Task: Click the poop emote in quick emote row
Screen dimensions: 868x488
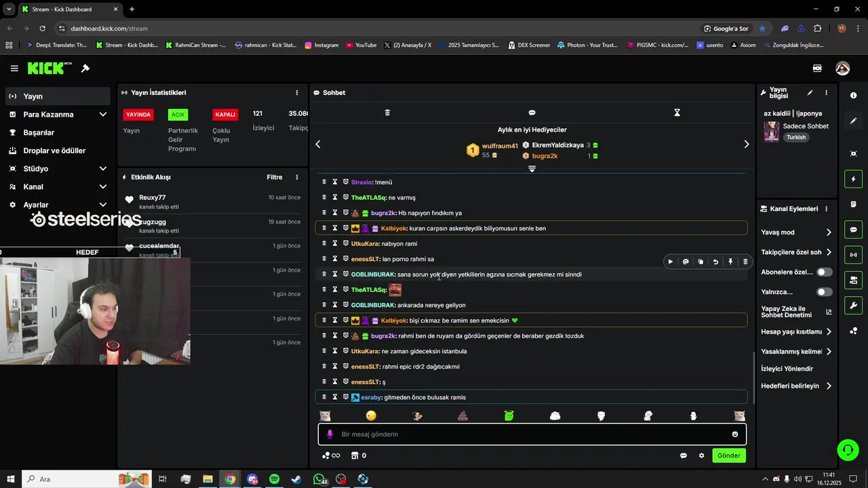Action: 463,415
